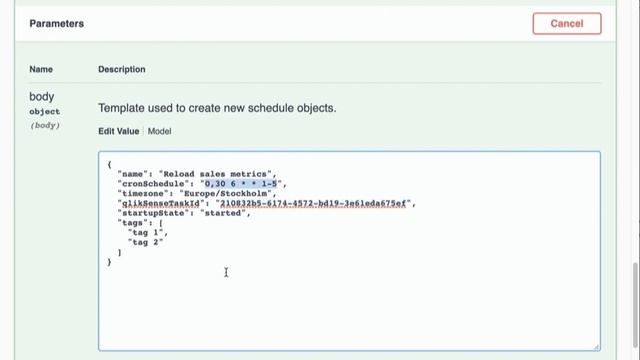Click the startupState value "started"
The image size is (640, 360).
pos(223,213)
